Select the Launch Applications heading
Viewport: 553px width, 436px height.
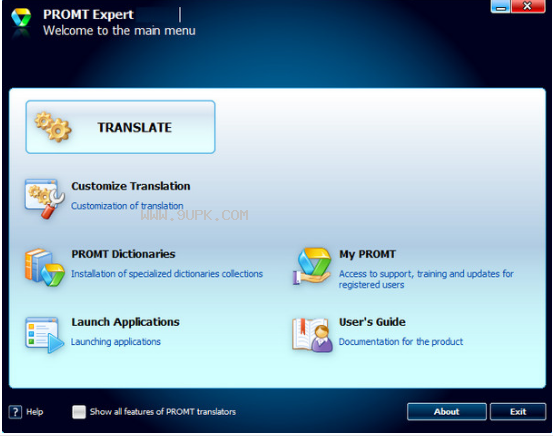[125, 322]
